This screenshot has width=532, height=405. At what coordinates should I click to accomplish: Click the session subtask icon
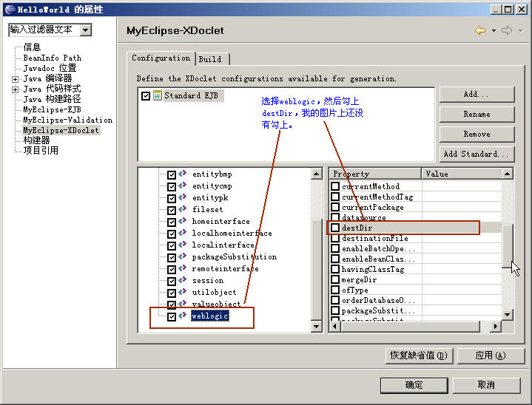183,280
